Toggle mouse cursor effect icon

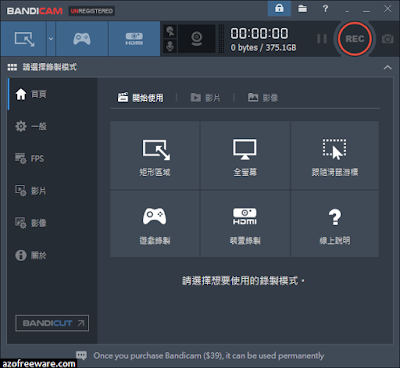tap(170, 31)
